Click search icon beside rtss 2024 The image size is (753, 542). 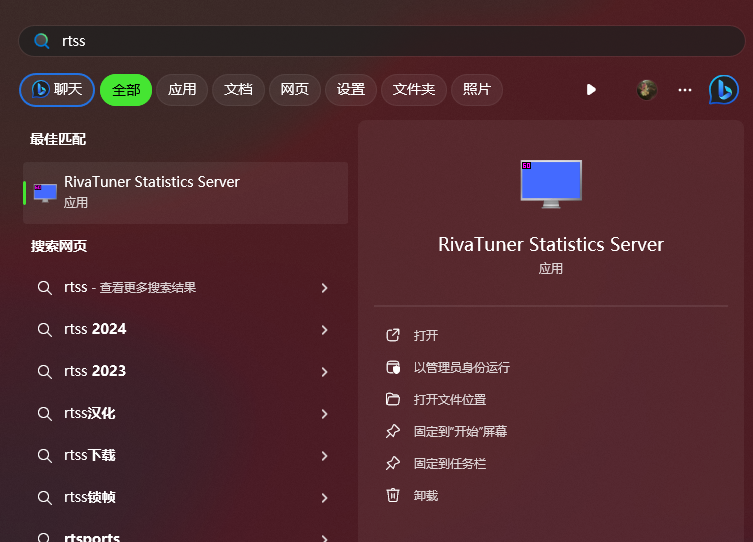(x=45, y=330)
